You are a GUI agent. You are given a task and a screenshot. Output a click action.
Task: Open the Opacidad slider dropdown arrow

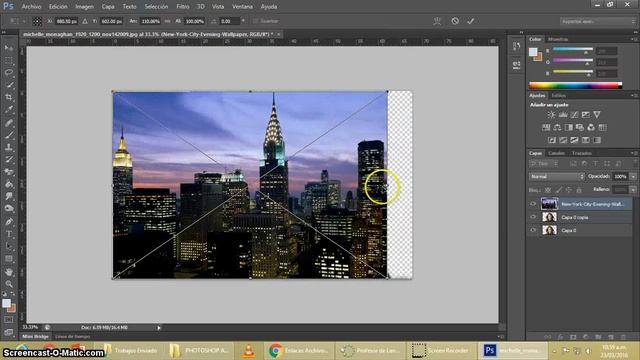633,176
